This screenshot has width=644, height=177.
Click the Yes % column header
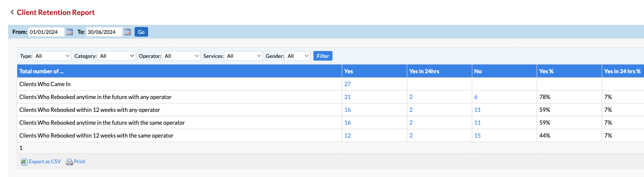569,71
